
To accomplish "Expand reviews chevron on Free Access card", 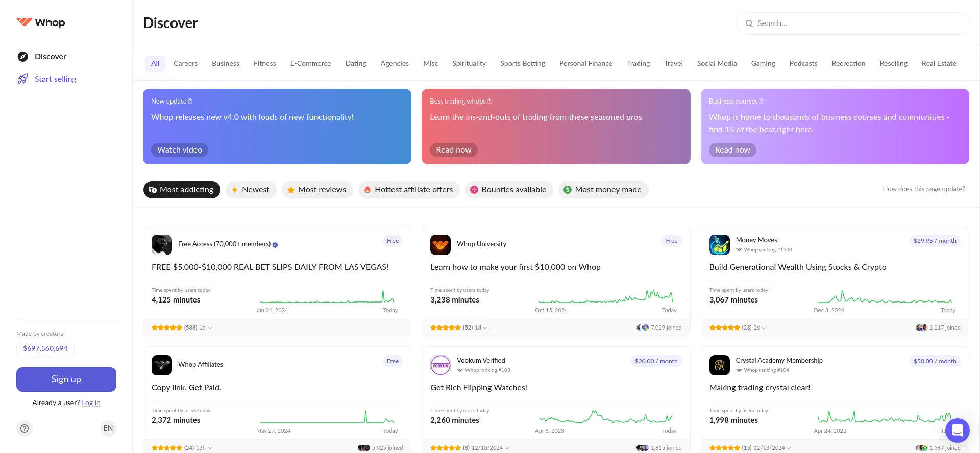I will 210,328.
